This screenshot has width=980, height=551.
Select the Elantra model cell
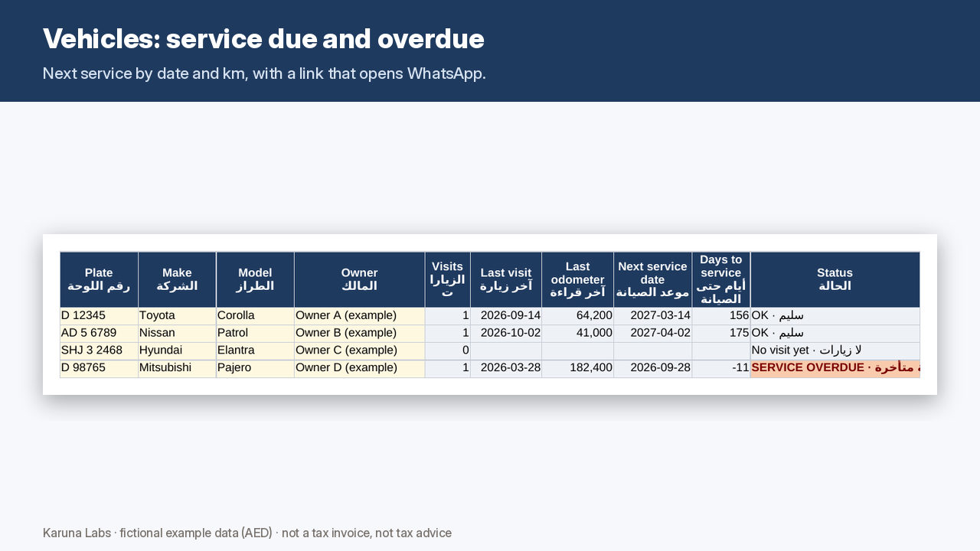tap(255, 350)
